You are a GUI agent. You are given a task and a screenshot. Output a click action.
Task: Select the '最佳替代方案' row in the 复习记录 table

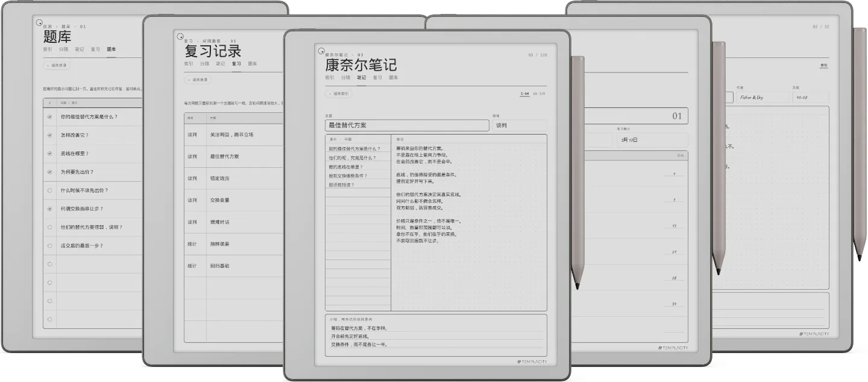233,156
